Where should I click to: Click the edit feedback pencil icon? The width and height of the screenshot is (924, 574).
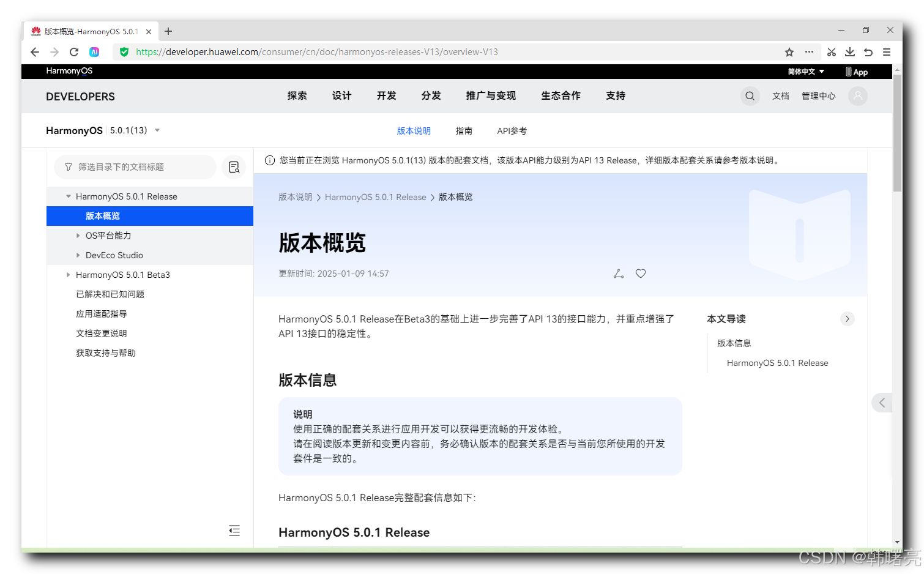[x=619, y=274]
